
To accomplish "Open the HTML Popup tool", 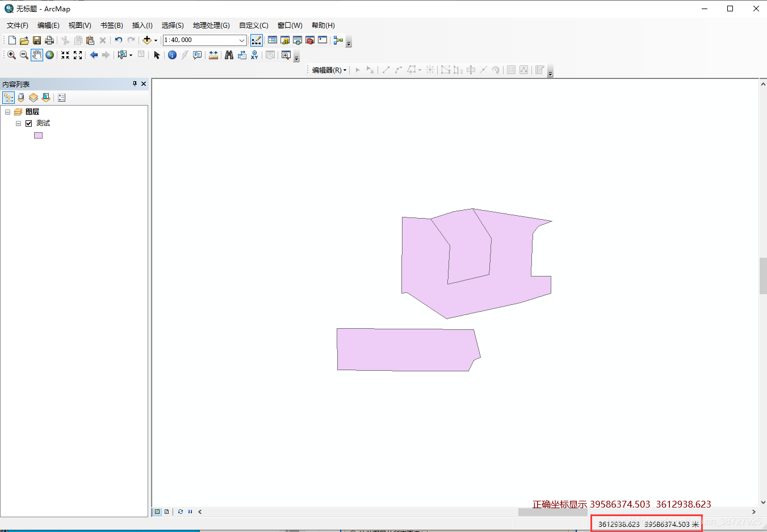I will coord(197,55).
